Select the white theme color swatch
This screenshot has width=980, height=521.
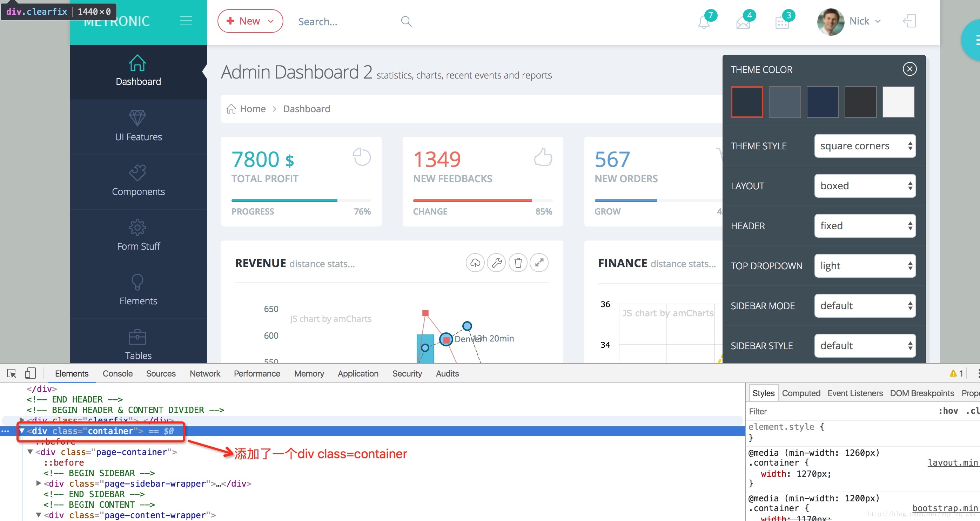(898, 102)
